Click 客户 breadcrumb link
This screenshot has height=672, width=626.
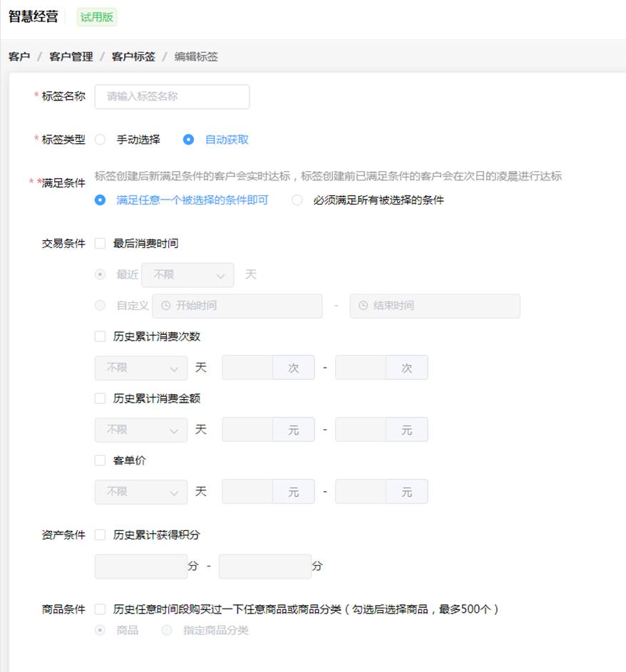[x=19, y=56]
